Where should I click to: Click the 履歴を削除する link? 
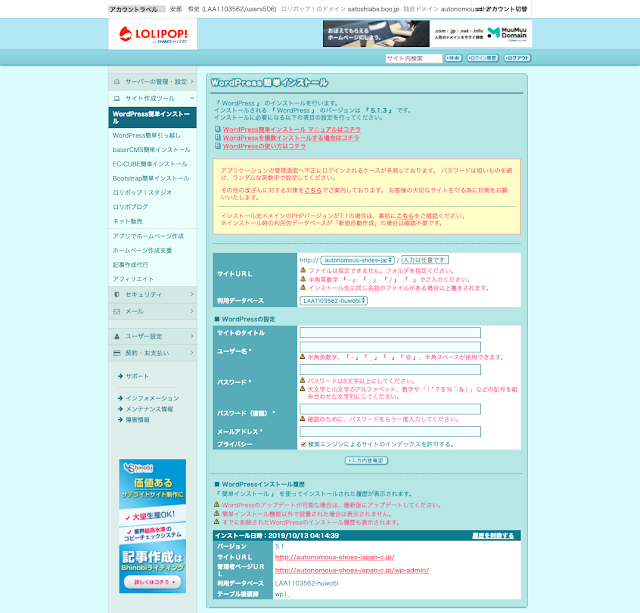[494, 536]
